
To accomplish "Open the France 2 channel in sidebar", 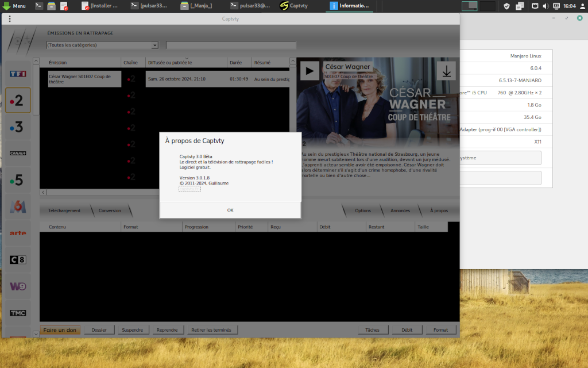I will (x=17, y=100).
